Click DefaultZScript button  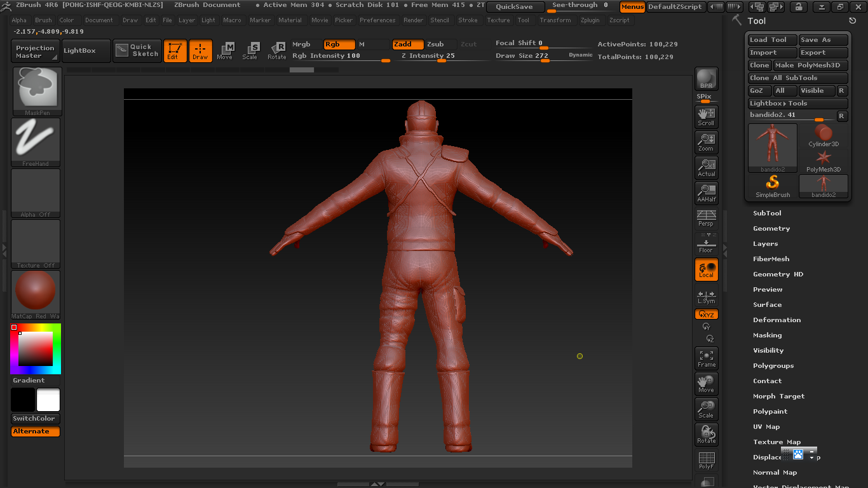(675, 7)
